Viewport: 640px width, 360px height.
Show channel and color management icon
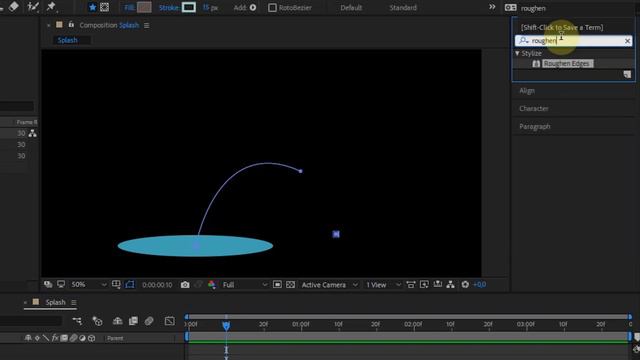(x=212, y=285)
